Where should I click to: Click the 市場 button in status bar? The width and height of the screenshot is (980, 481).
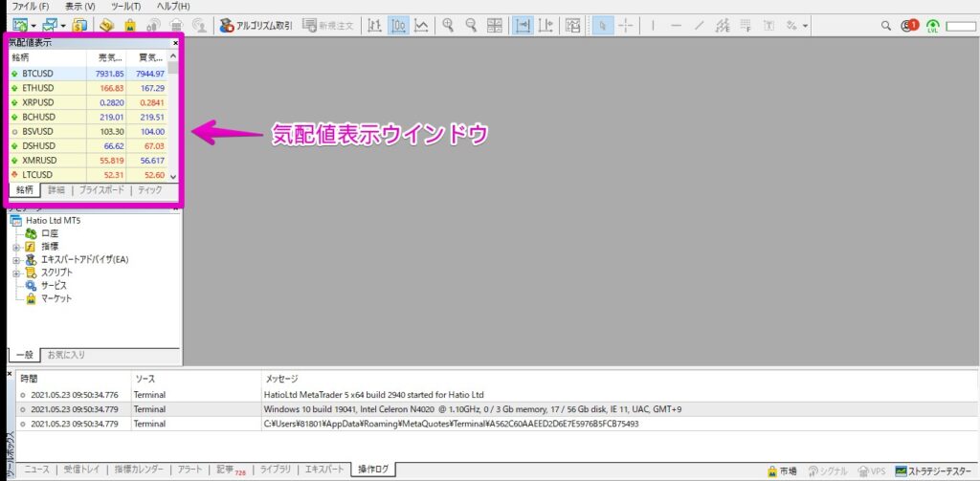pyautogui.click(x=781, y=470)
